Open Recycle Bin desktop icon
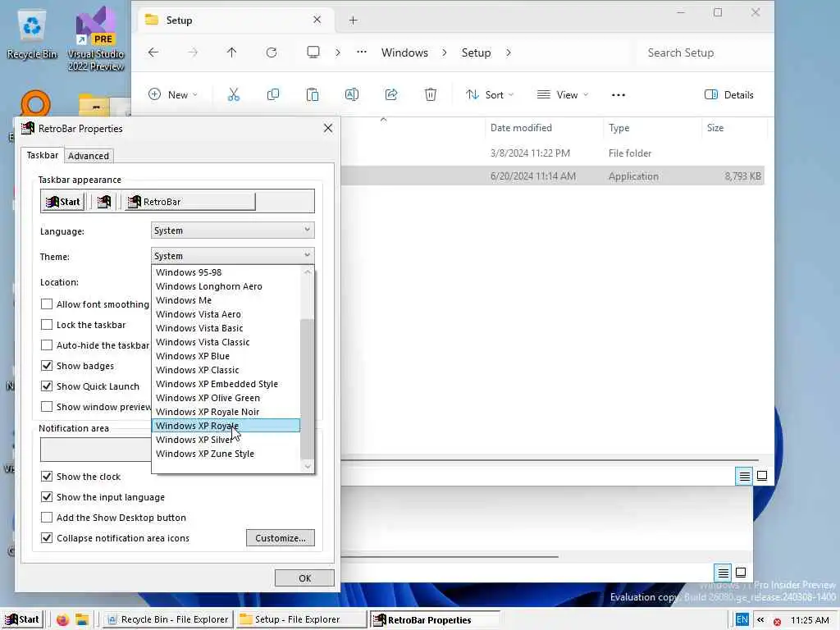Screen dimensions: 840x630 32,32
